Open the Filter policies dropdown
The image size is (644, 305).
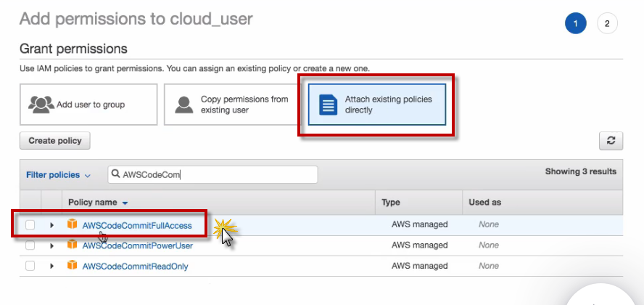click(x=59, y=175)
